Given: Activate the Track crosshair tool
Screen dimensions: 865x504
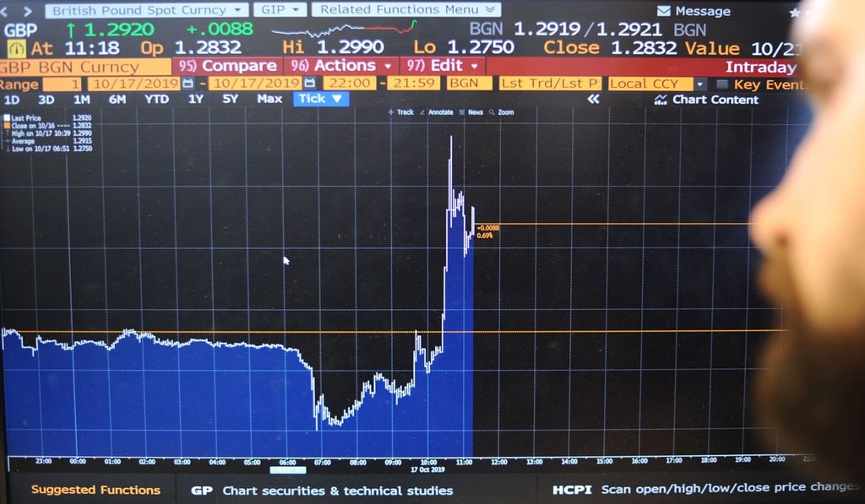Looking at the screenshot, I should pos(390,111).
